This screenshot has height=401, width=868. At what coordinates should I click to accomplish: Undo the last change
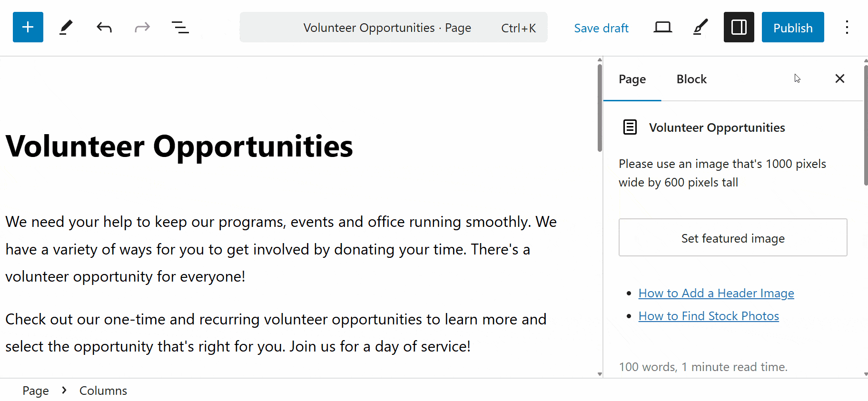[104, 27]
